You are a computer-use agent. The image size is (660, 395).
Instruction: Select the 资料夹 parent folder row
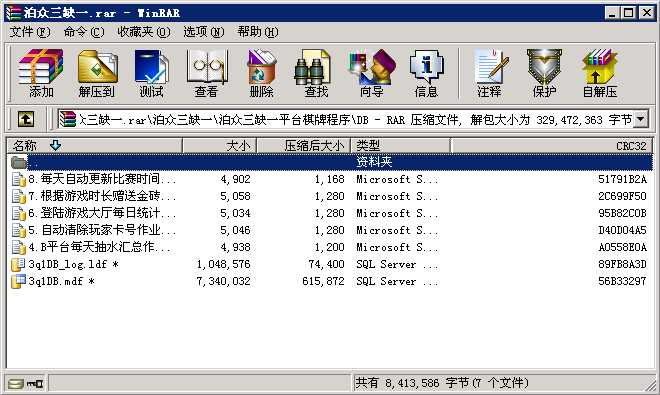[x=330, y=162]
